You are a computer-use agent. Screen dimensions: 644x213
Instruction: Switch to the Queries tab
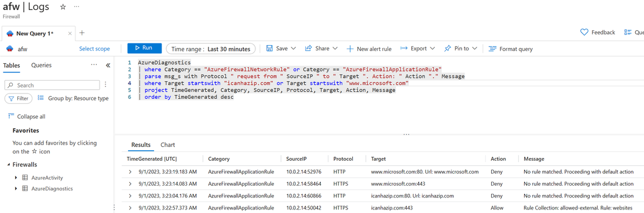tap(42, 65)
